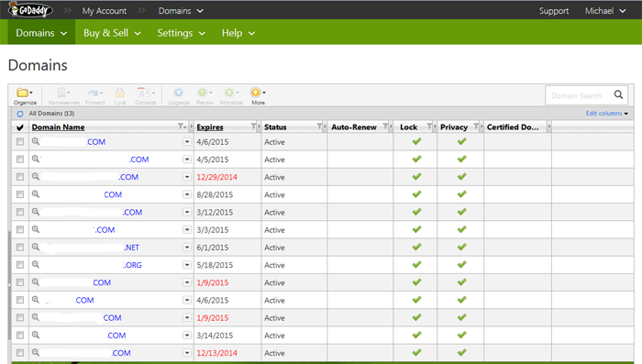Image resolution: width=642 pixels, height=364 pixels.
Task: Check the box for the 4/5/2015 domain
Action: (x=19, y=160)
